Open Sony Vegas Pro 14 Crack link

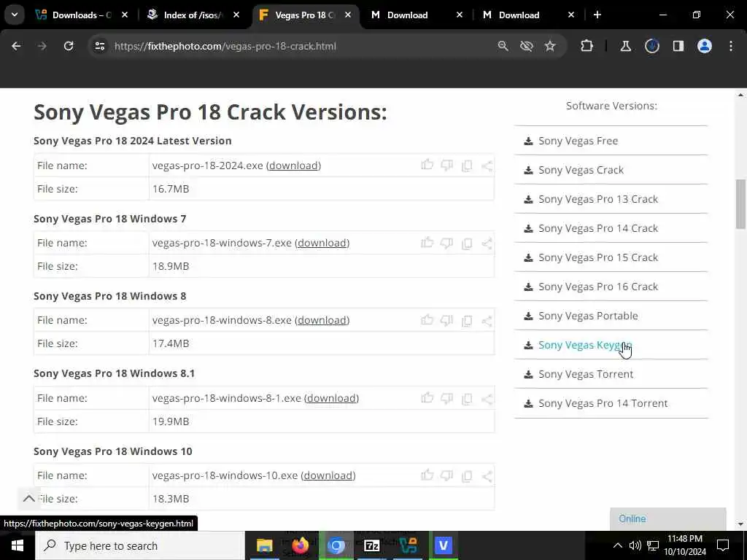[598, 228]
